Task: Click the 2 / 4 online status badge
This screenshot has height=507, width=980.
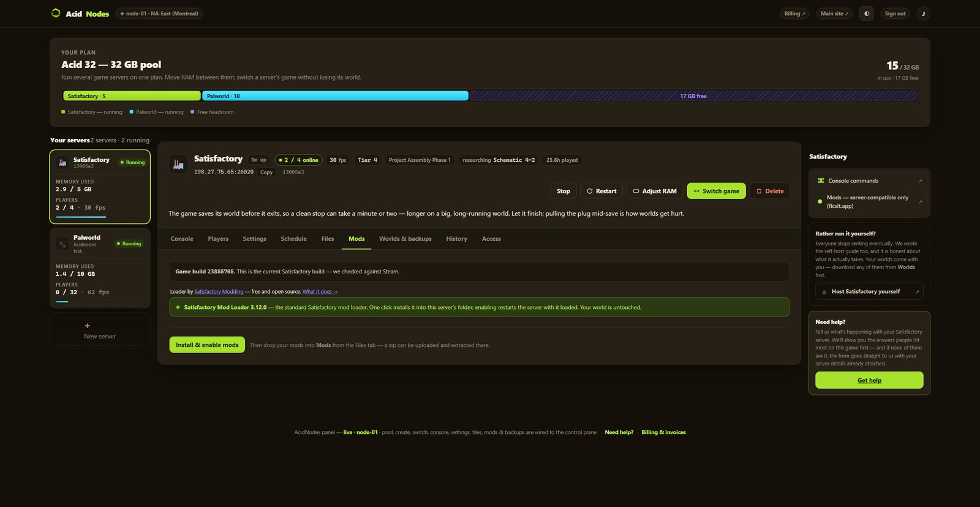Action: coord(298,160)
